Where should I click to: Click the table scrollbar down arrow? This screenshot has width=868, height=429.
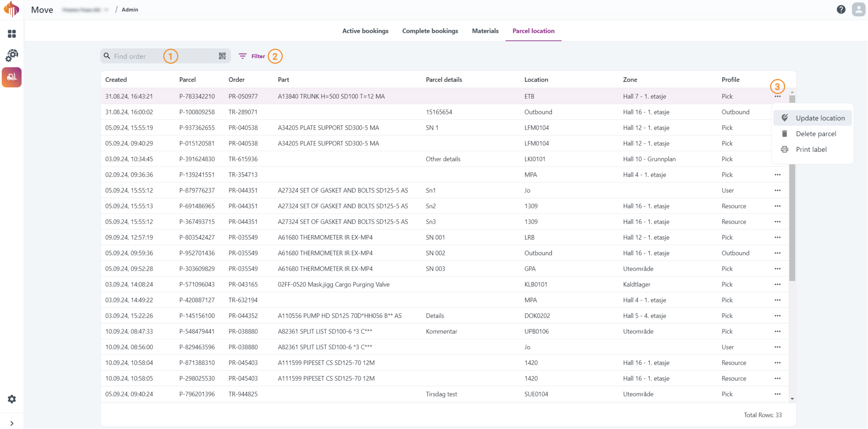(792, 399)
